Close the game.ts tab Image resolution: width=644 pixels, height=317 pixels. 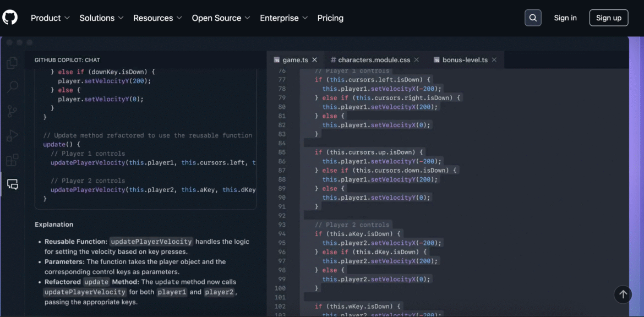click(314, 59)
